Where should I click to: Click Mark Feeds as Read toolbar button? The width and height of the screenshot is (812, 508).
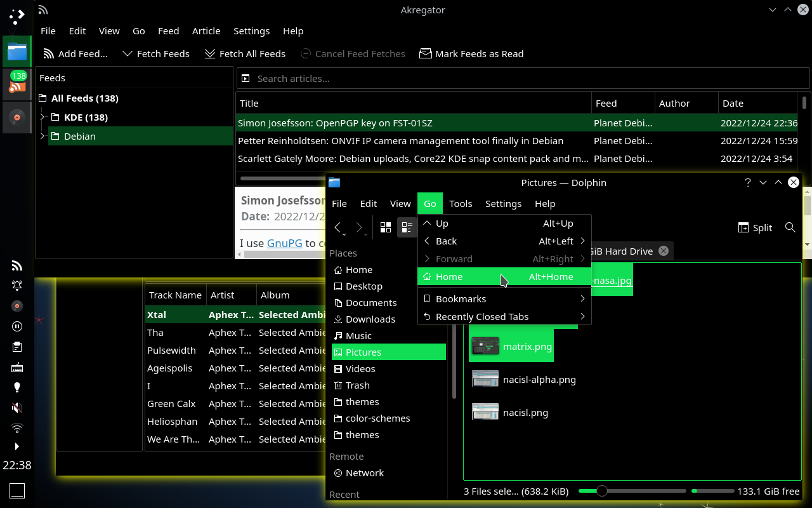coord(471,54)
